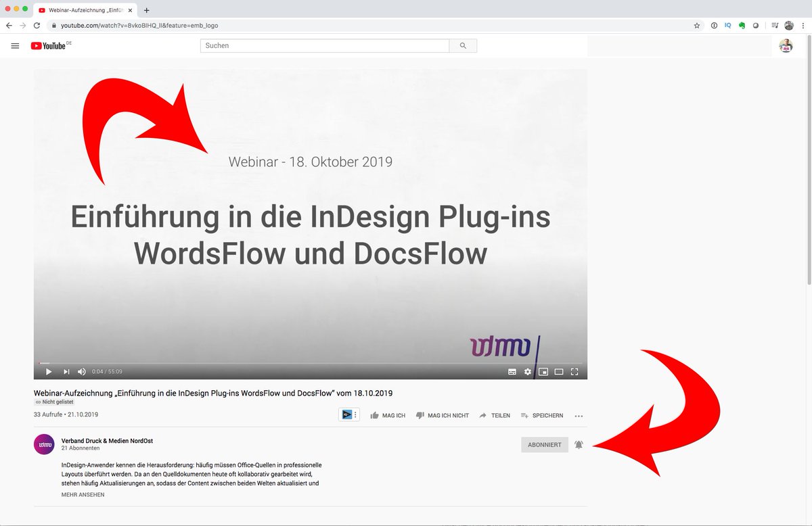This screenshot has height=526, width=812.
Task: Click the lock site info icon
Action: pos(53,25)
